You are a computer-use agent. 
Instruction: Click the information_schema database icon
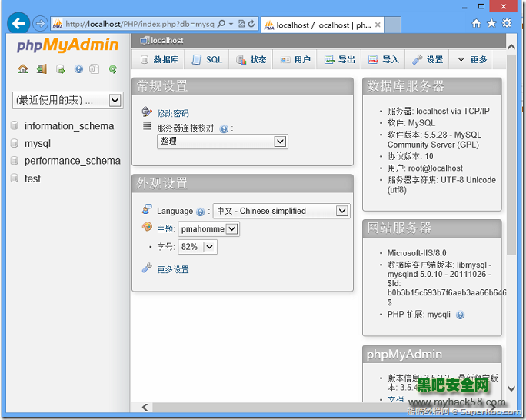pos(15,126)
